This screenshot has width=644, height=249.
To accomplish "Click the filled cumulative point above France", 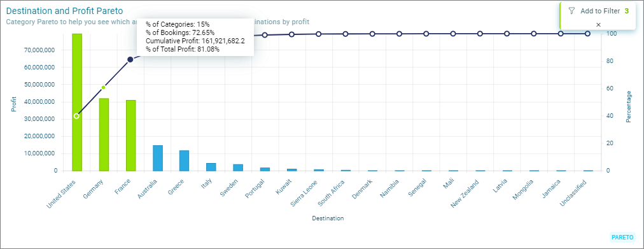I will coord(130,60).
